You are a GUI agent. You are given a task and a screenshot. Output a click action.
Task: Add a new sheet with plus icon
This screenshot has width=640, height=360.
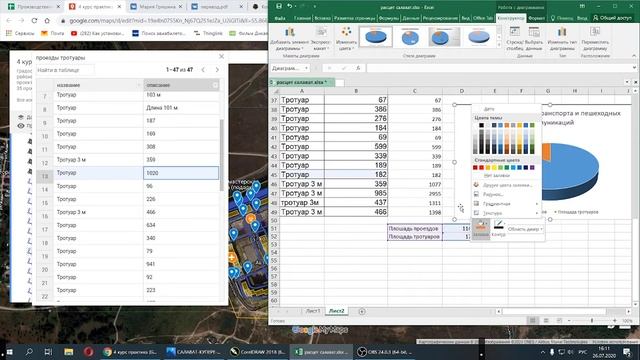[x=362, y=311]
